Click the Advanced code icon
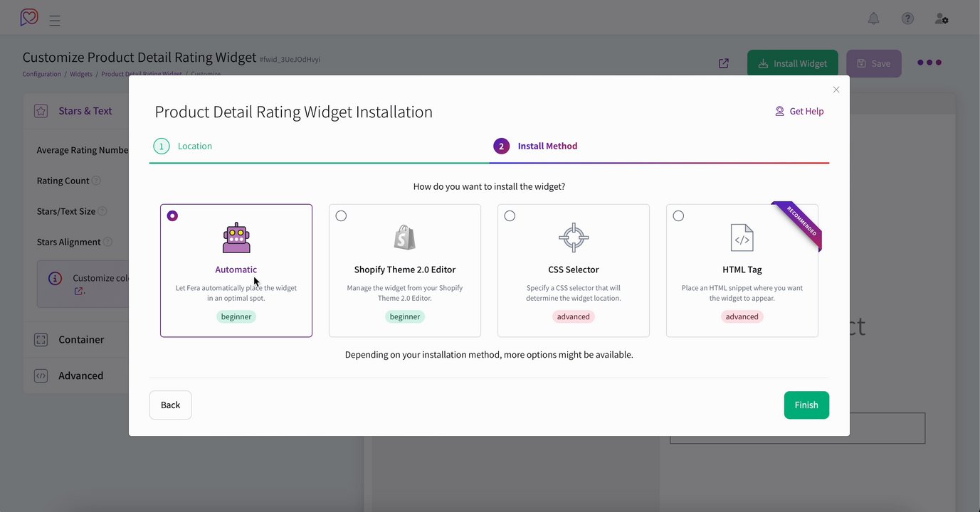Viewport: 980px width, 512px height. click(41, 375)
